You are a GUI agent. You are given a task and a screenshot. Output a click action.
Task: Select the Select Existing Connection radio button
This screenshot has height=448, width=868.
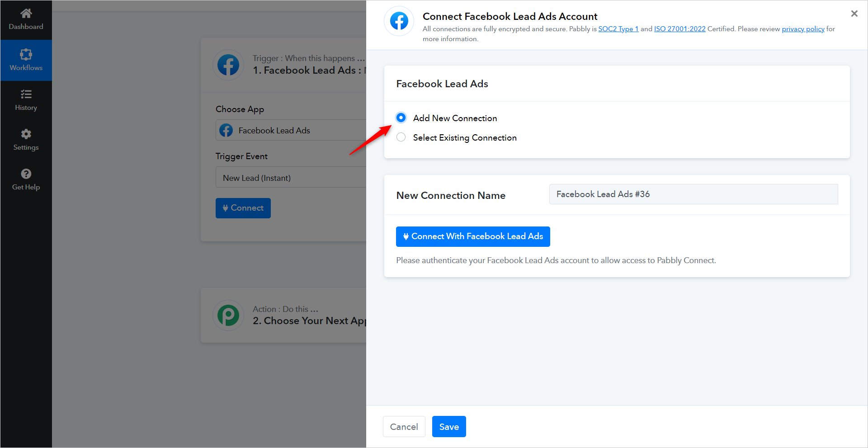(x=401, y=137)
